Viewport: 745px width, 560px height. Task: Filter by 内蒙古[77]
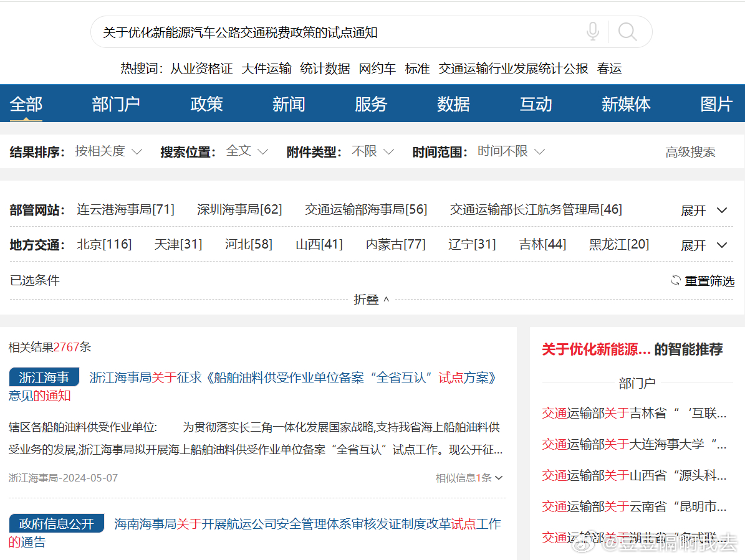click(395, 244)
